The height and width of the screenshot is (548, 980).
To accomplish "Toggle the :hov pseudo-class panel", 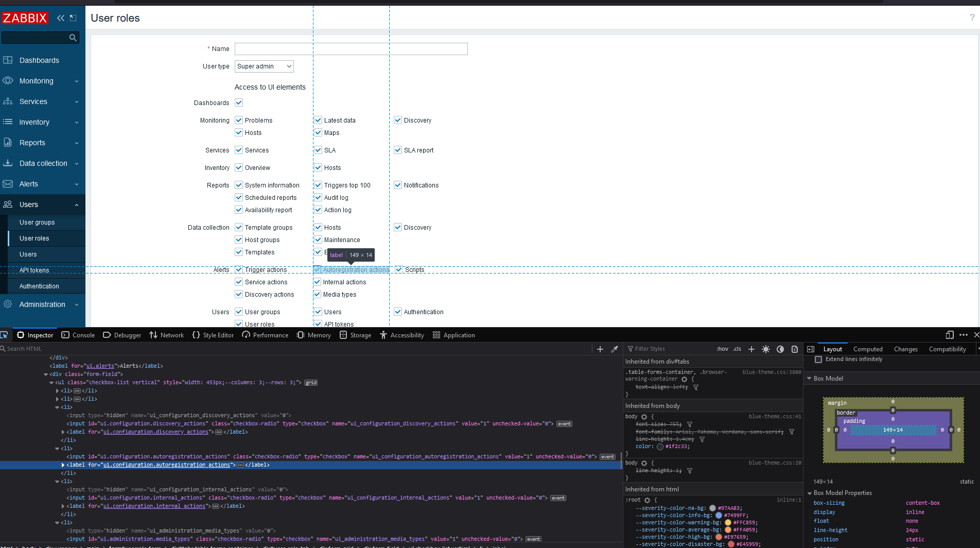I will tap(723, 349).
